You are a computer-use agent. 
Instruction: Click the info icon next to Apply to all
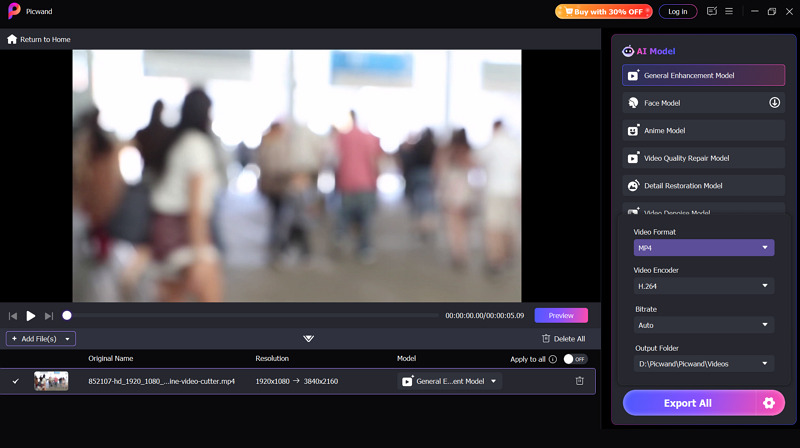(x=553, y=359)
